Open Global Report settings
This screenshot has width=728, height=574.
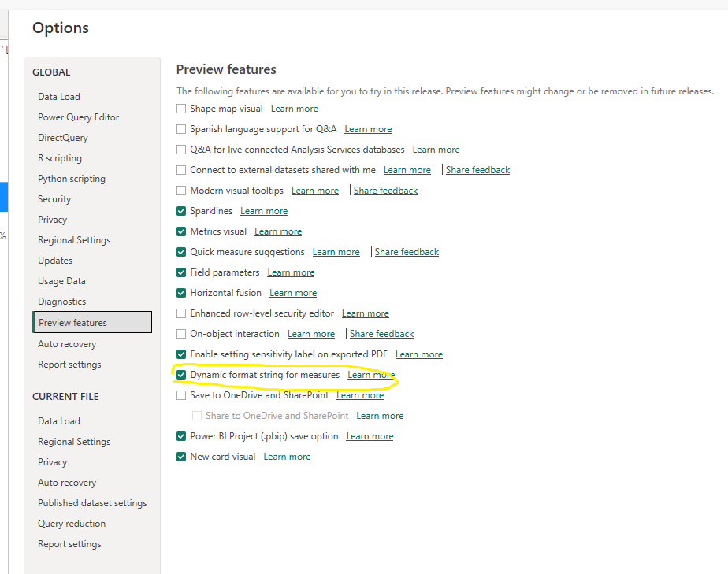click(x=69, y=365)
